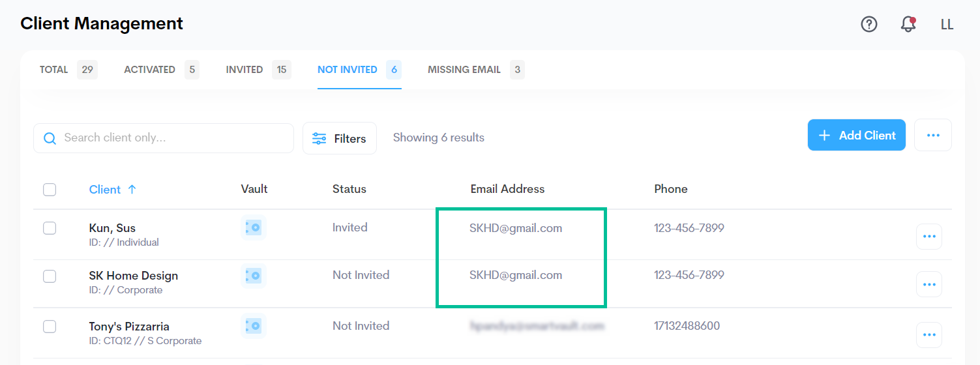
Task: Select the Kun, Sus row checkbox
Action: pos(50,228)
